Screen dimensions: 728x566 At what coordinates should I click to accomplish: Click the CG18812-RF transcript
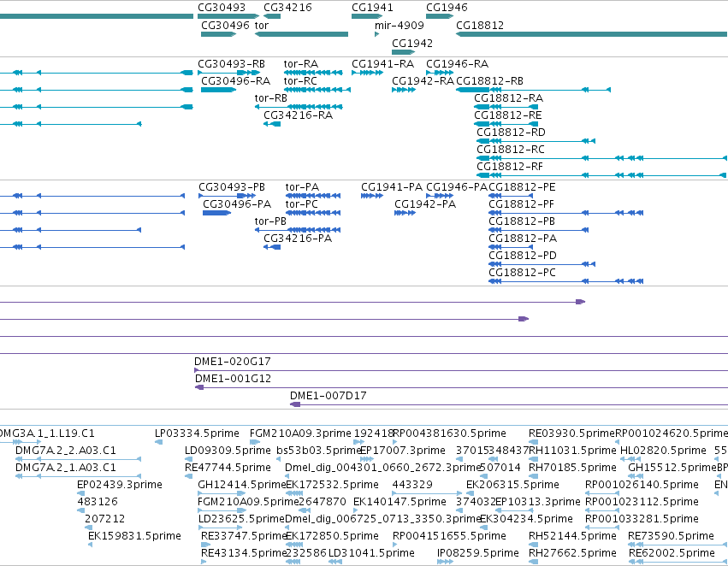[x=601, y=175]
